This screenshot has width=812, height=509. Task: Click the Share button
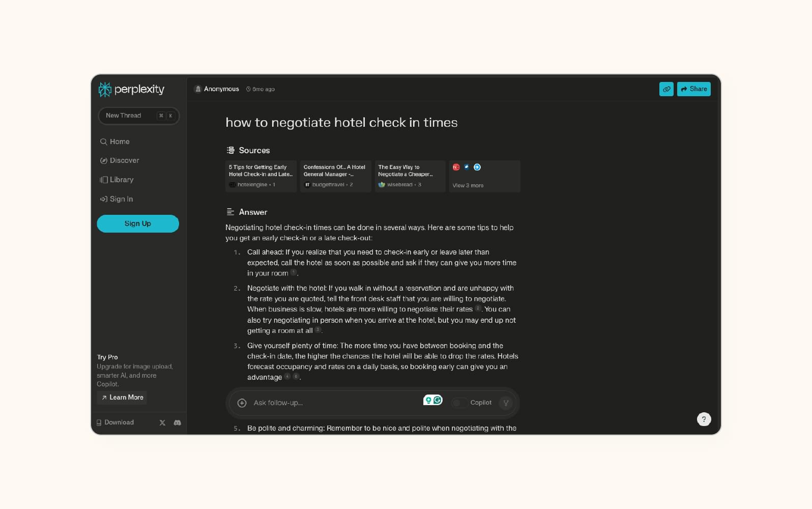(x=694, y=89)
